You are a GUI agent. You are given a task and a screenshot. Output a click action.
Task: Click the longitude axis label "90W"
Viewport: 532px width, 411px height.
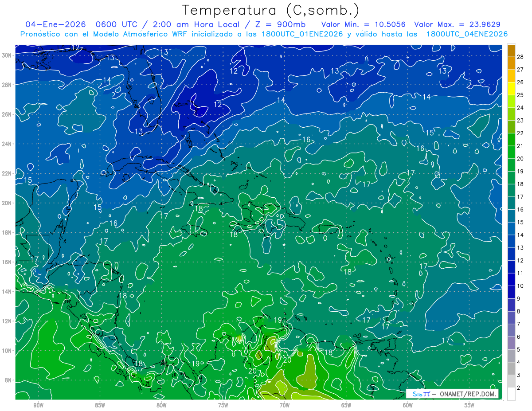[x=38, y=405]
